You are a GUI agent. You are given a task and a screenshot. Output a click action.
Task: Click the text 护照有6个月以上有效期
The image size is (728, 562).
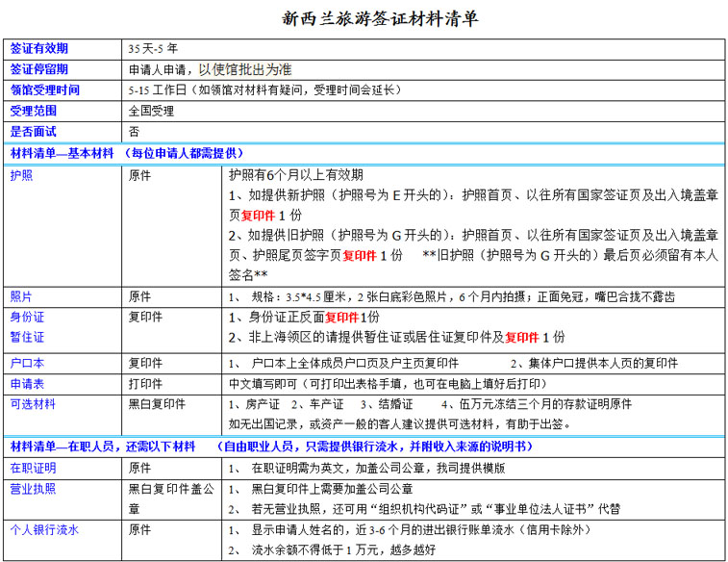[296, 175]
